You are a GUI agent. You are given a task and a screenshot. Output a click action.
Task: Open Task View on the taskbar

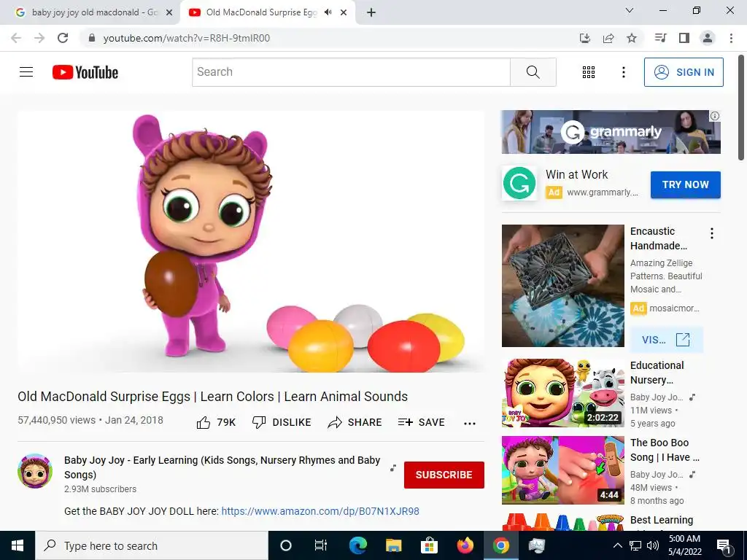click(321, 545)
